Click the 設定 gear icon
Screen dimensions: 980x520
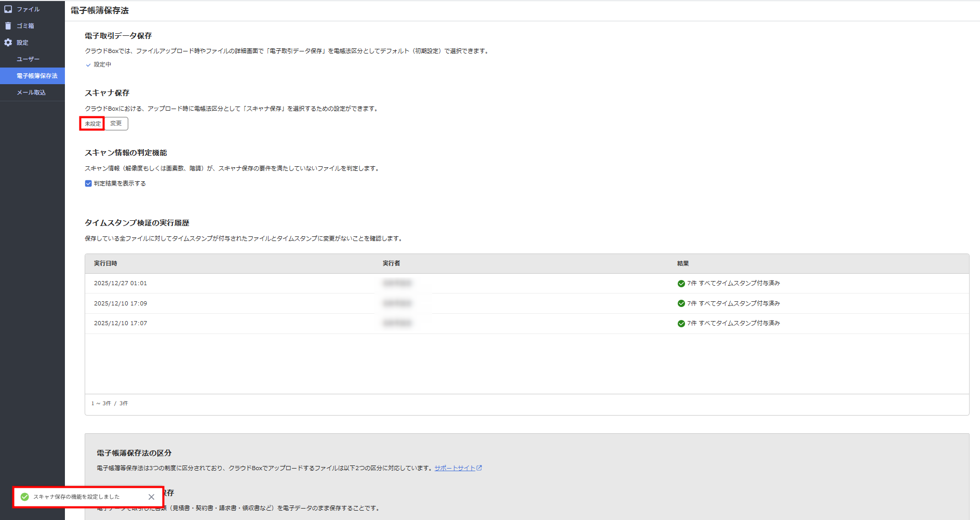(x=8, y=43)
